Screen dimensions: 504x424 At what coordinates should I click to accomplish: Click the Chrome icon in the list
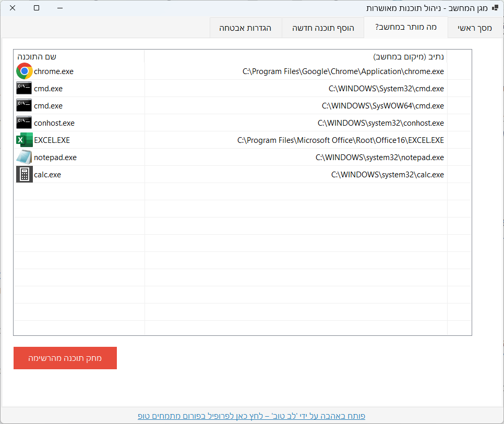pyautogui.click(x=25, y=71)
